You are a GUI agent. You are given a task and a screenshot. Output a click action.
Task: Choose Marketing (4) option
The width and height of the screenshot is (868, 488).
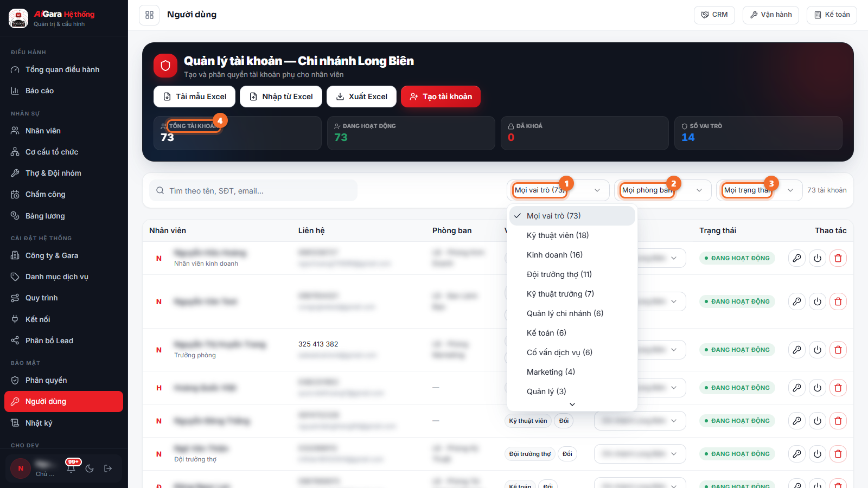[x=572, y=372]
